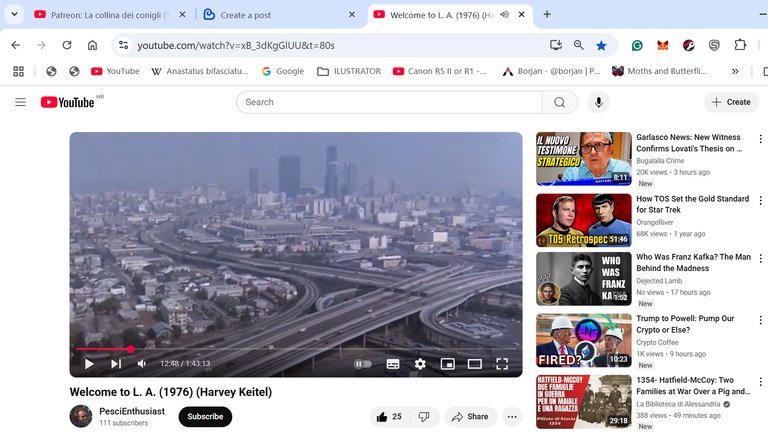This screenshot has width=768, height=433.
Task: Open options for Trump to Powell video
Action: [760, 320]
